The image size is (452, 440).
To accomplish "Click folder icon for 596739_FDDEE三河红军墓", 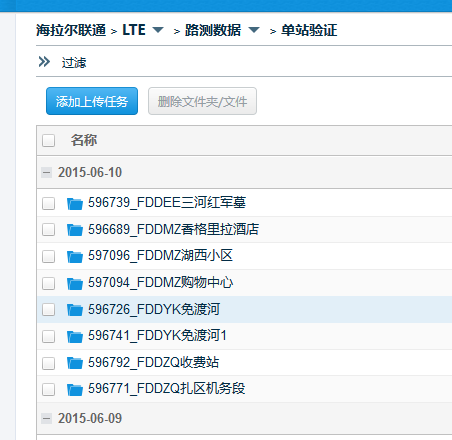I will pos(75,203).
